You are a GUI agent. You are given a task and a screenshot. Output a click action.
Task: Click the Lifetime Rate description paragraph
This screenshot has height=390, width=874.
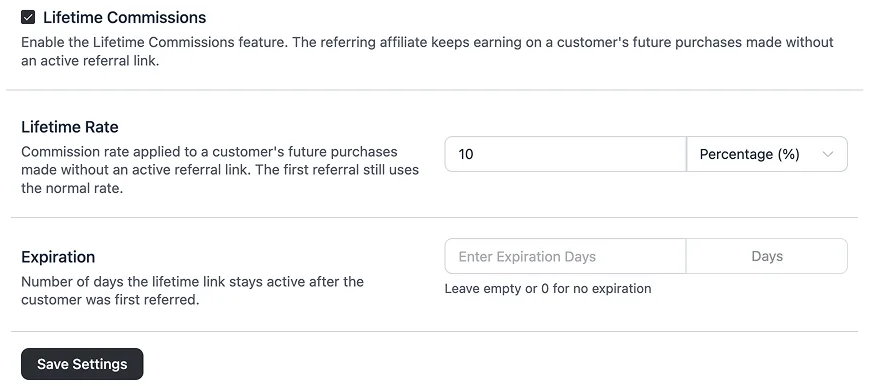tap(220, 170)
